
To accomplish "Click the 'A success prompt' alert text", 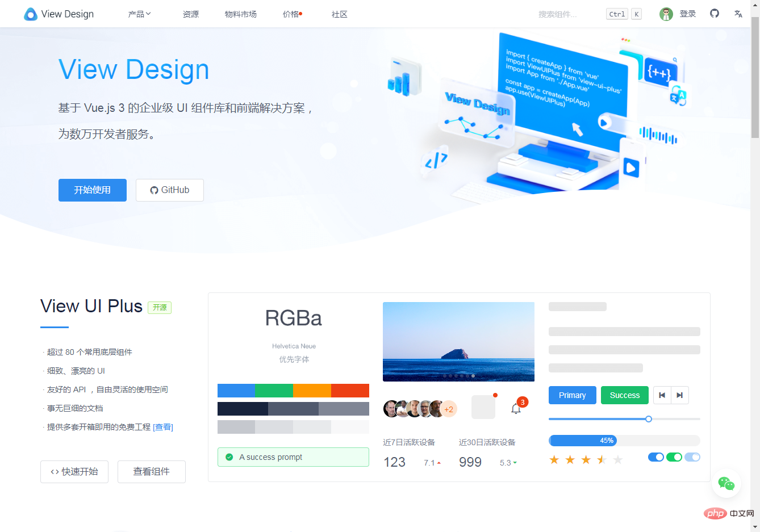I will point(271,457).
